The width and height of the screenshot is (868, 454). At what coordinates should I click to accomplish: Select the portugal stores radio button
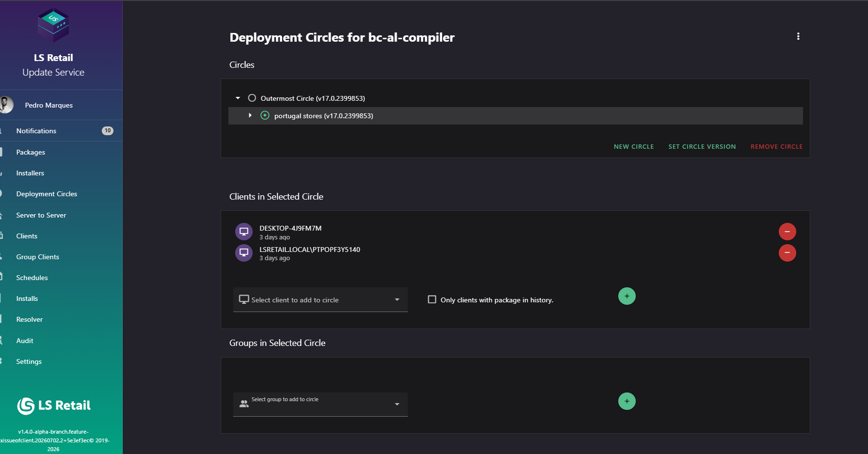[265, 115]
